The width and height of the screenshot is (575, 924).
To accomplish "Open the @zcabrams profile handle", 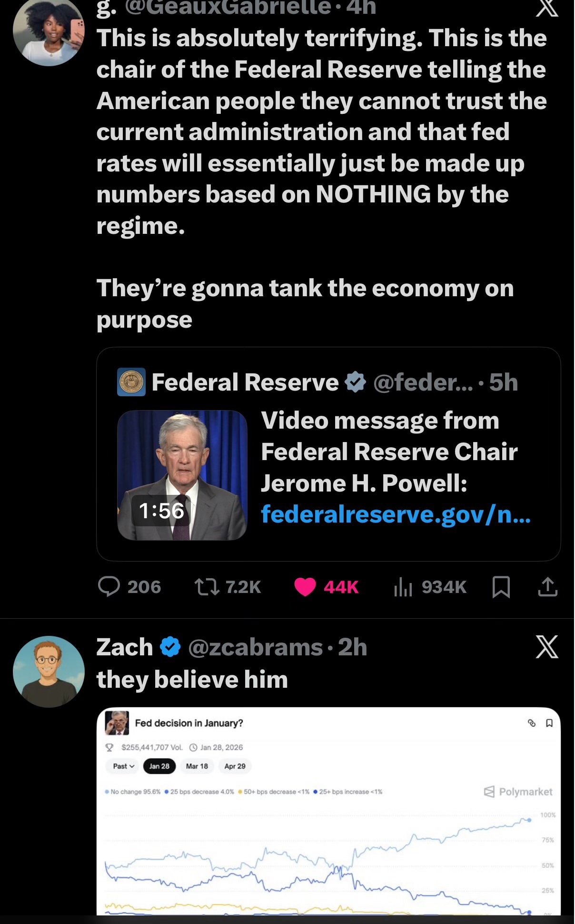I will click(x=255, y=647).
